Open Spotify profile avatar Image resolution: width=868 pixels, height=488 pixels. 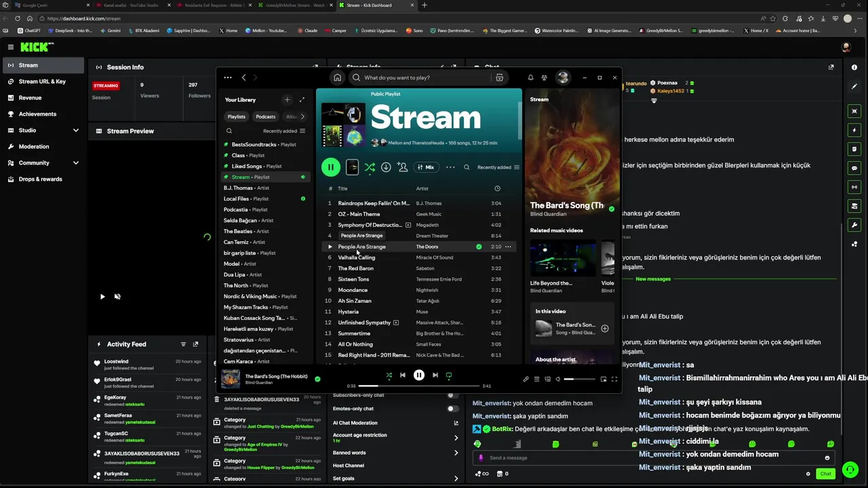[x=563, y=77]
